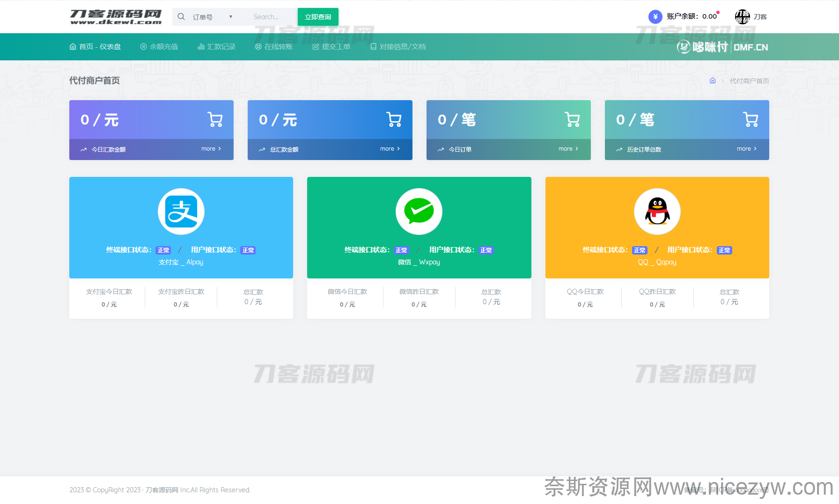Click more link on 今日汇款金额 card
The height and width of the screenshot is (504, 839).
pos(211,149)
